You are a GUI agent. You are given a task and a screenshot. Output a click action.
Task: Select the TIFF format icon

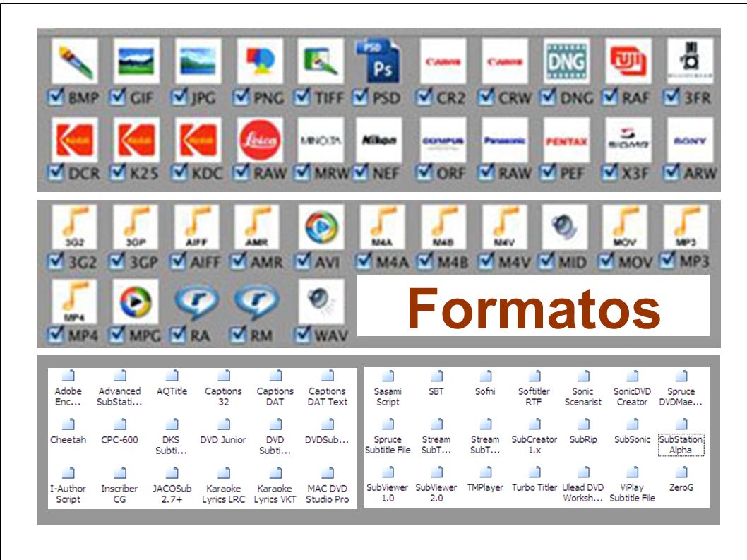321,61
